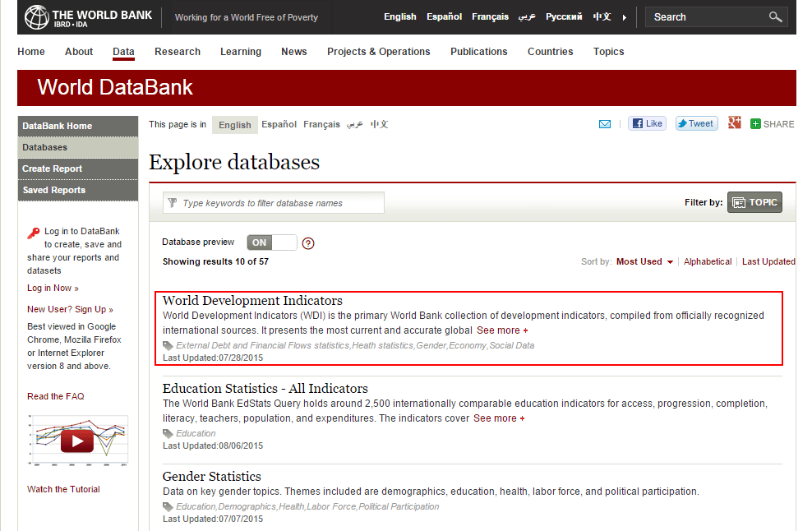Open the Most Used sort dropdown
This screenshot has height=531, width=812.
(x=644, y=261)
